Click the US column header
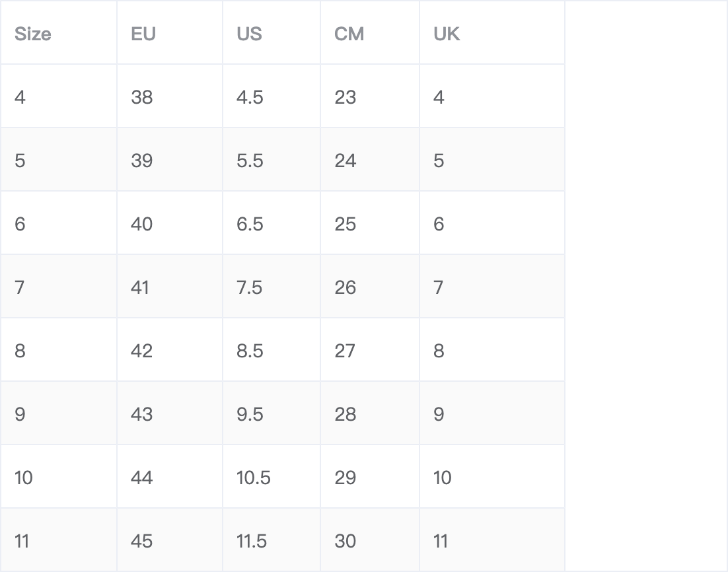The image size is (728, 572). [x=272, y=32]
